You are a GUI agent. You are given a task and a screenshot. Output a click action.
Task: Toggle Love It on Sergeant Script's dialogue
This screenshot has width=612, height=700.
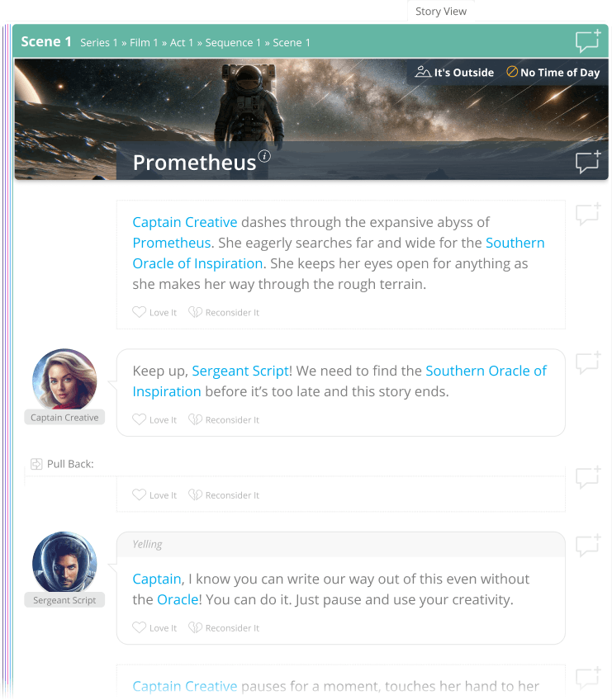tap(155, 628)
